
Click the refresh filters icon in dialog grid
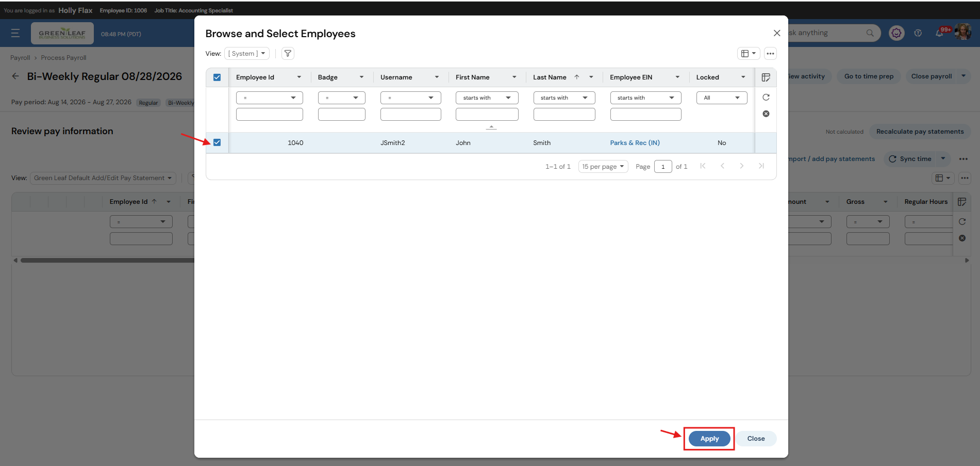(x=766, y=98)
